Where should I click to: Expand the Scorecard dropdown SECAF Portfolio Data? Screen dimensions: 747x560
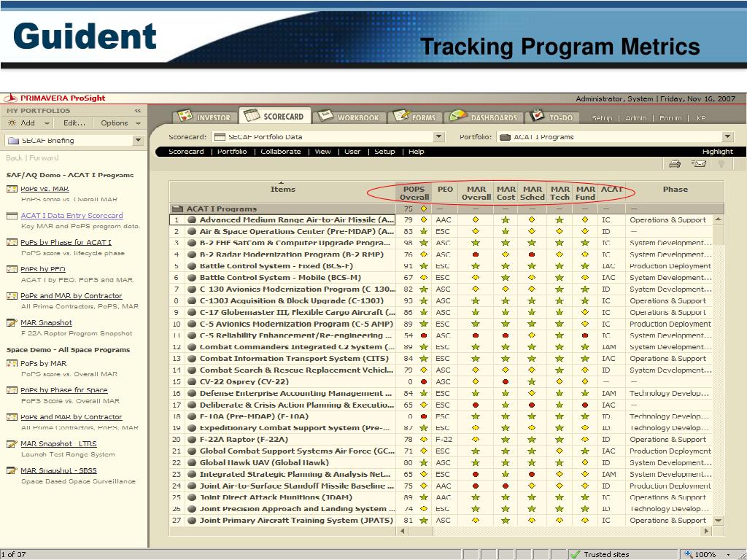pos(438,136)
